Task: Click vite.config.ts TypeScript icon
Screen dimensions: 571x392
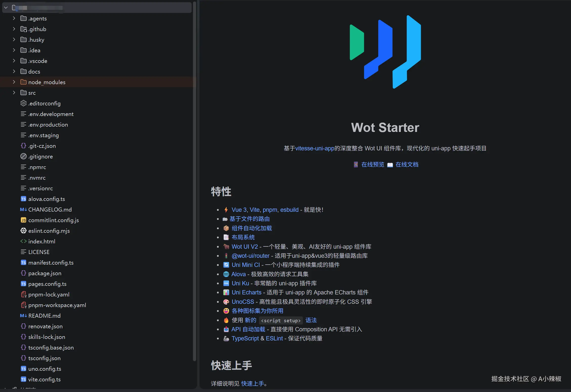Action: click(24, 379)
